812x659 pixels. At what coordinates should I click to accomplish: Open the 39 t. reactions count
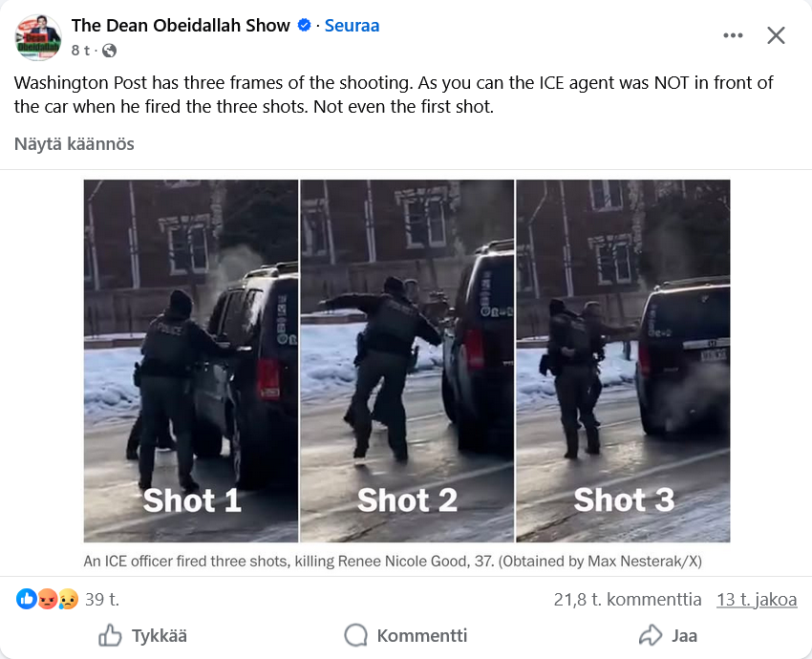(102, 599)
